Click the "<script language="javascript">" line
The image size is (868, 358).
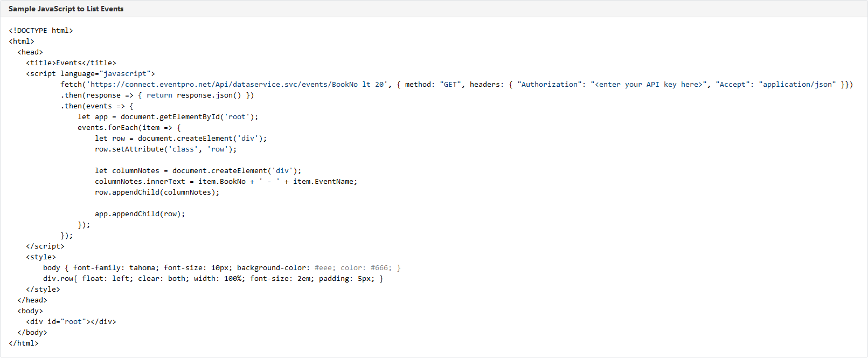91,74
